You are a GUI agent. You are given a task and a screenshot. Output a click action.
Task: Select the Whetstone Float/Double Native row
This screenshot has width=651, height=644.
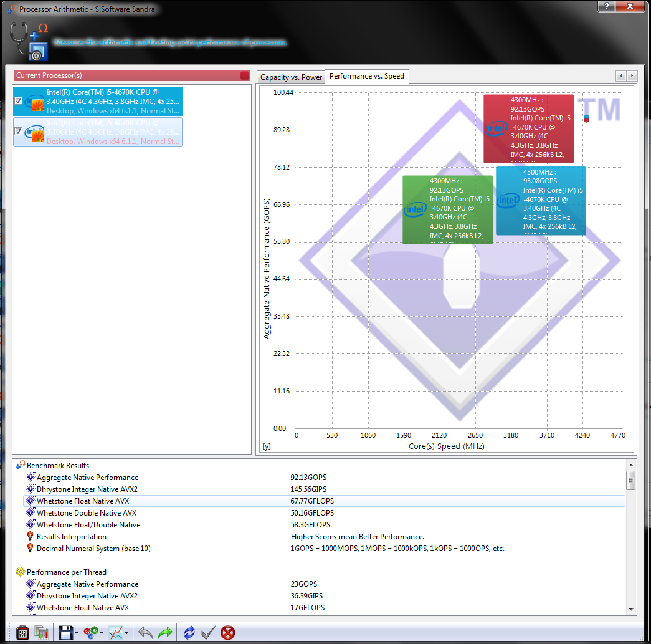[324, 525]
